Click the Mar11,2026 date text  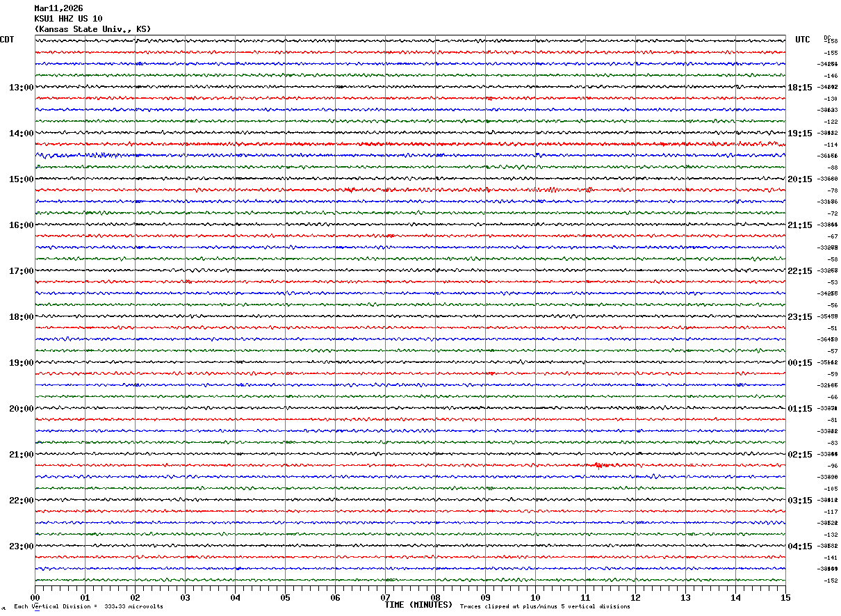coord(58,8)
